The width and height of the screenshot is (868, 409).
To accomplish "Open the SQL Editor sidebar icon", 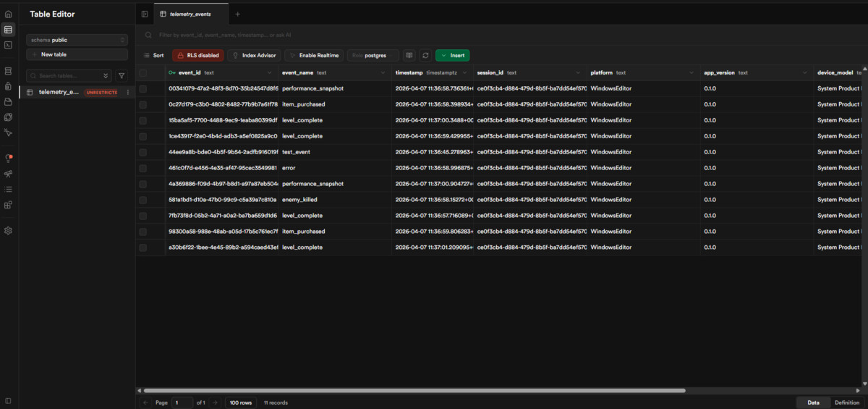I will point(8,45).
